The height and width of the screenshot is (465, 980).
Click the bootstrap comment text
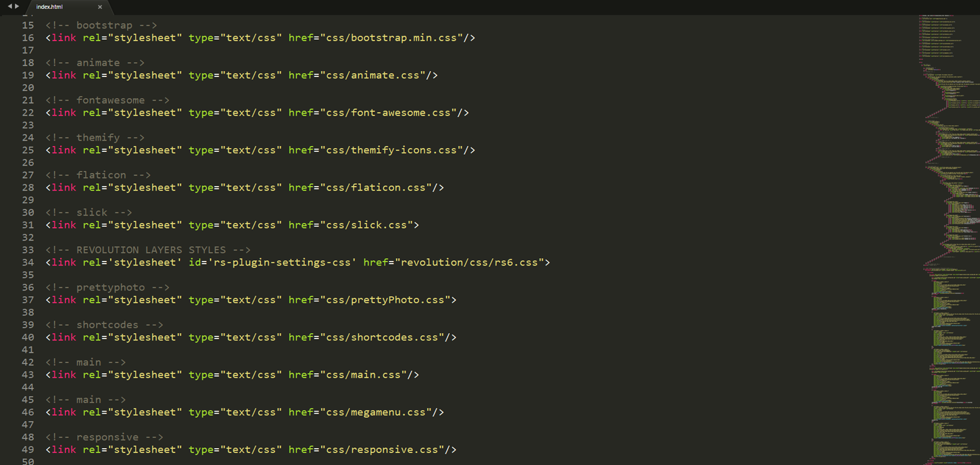point(101,25)
